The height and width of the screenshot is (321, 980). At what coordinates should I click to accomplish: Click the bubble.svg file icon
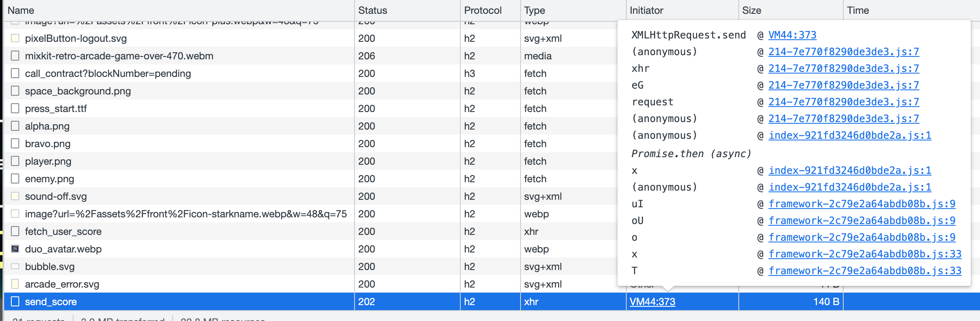point(15,267)
